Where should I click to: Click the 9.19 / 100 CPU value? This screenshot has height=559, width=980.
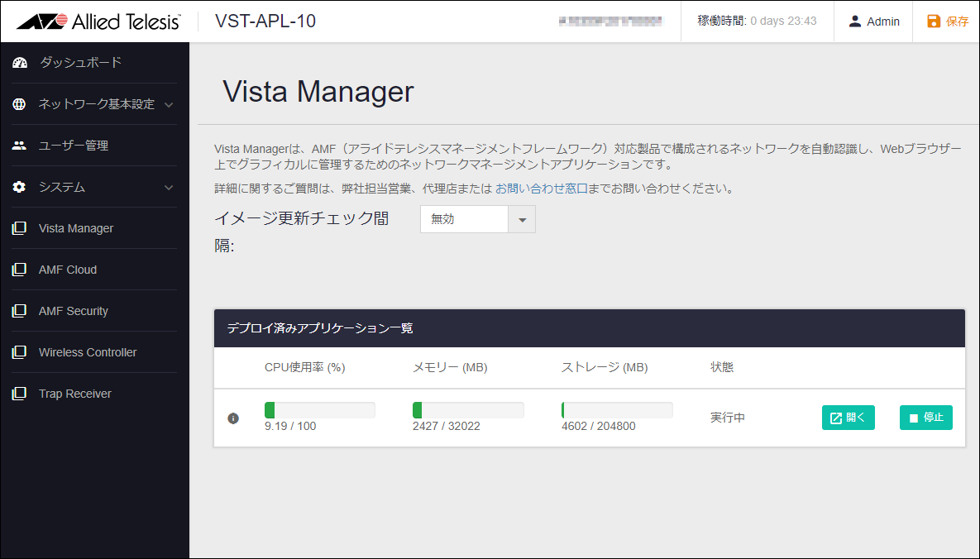(290, 427)
